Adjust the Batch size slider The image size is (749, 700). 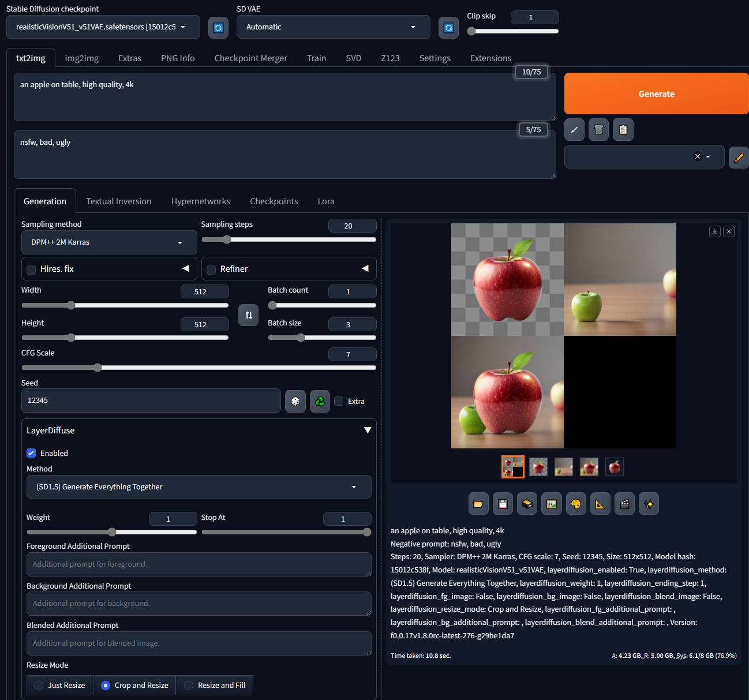(322, 338)
